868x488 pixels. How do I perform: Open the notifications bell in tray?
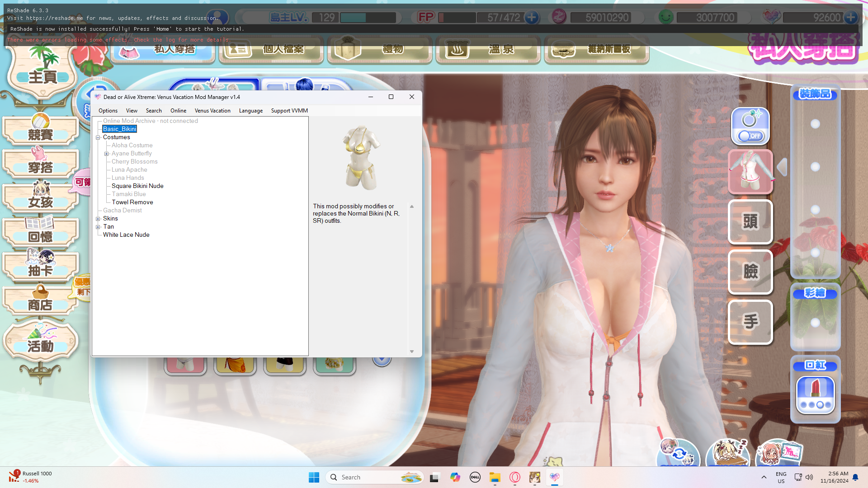[x=855, y=477]
